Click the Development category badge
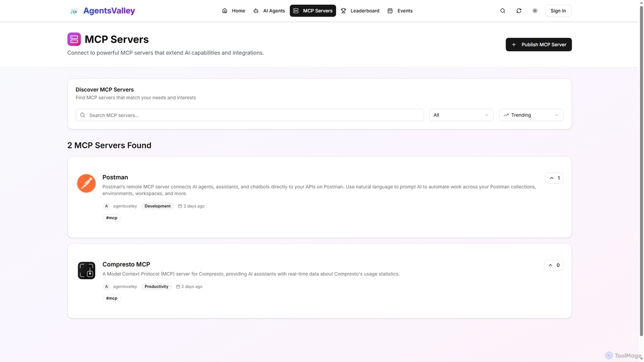The image size is (644, 362). (157, 206)
